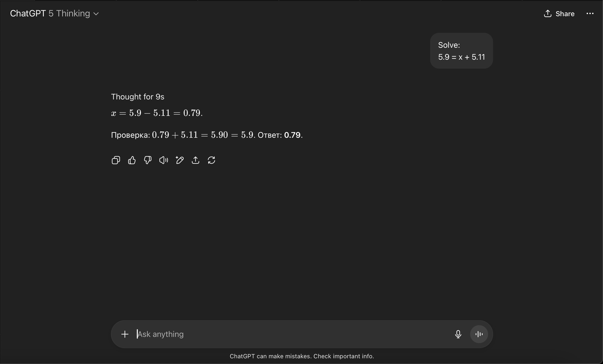Image resolution: width=603 pixels, height=364 pixels.
Task: Launch voice mode with the waveform button
Action: click(479, 334)
